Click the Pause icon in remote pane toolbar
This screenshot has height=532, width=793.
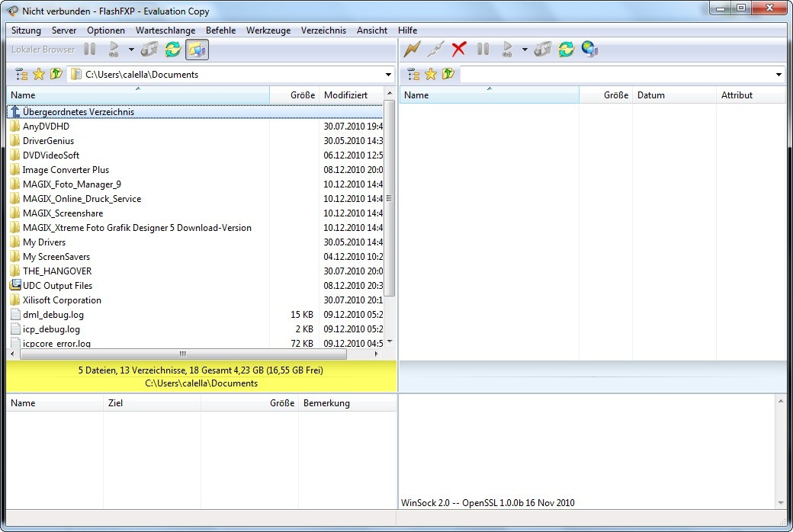point(483,49)
